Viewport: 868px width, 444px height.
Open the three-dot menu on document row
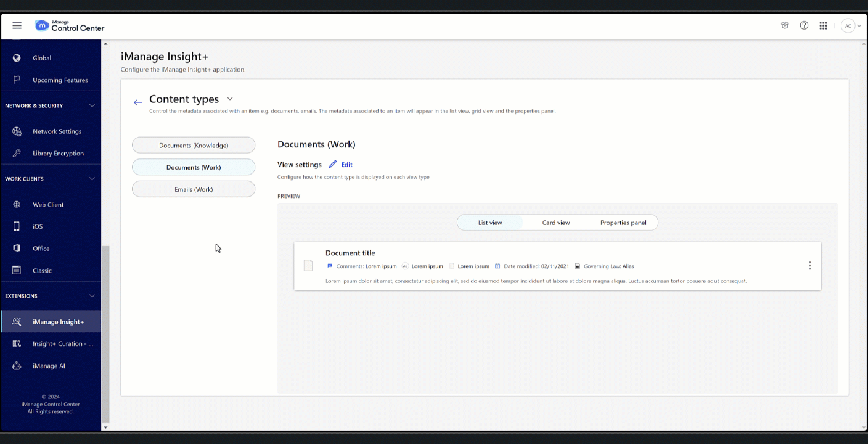809,266
